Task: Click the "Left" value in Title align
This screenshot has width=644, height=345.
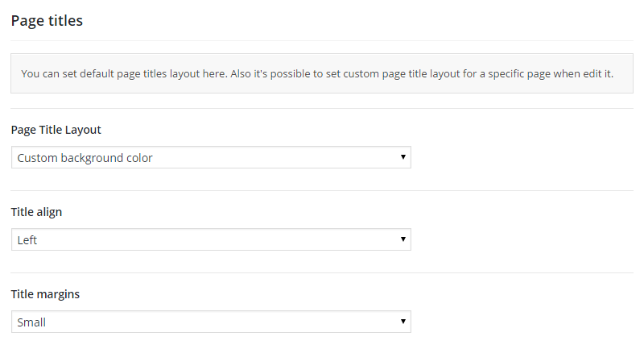Action: click(x=27, y=240)
